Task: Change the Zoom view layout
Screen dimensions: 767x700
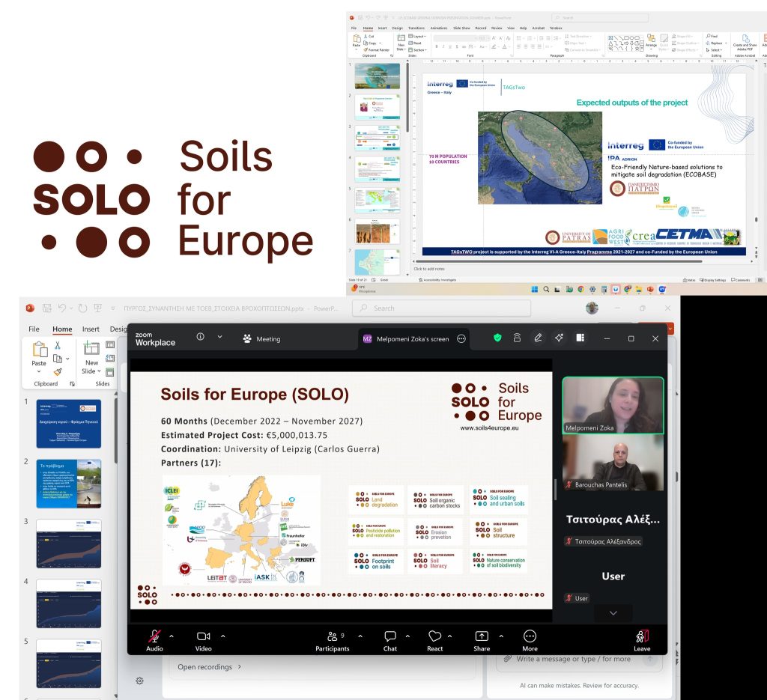Action: coord(580,338)
